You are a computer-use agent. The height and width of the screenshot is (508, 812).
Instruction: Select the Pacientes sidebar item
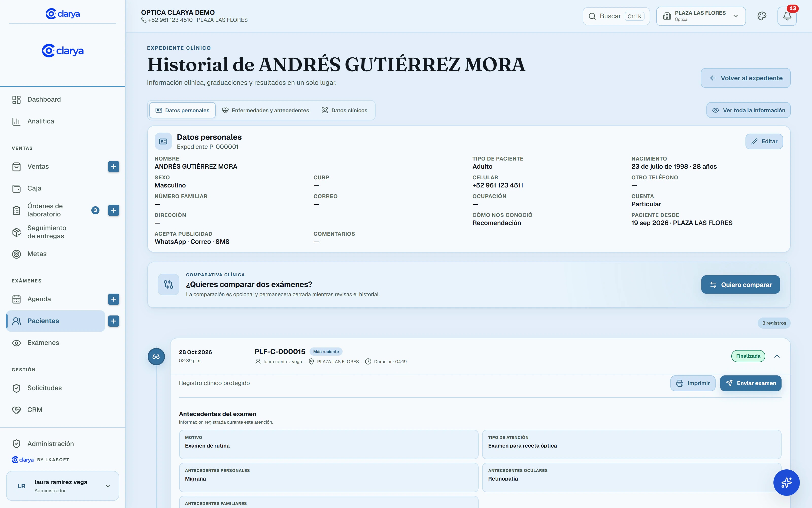pos(56,321)
